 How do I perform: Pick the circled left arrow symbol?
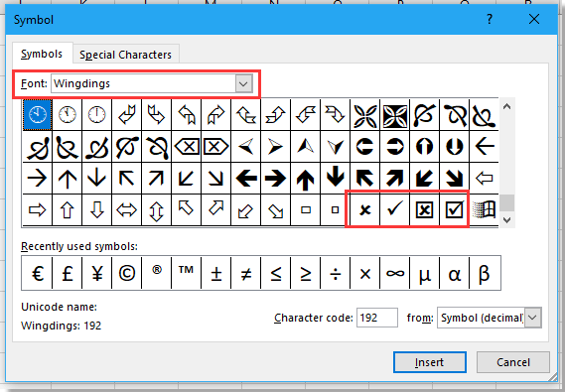(365, 147)
